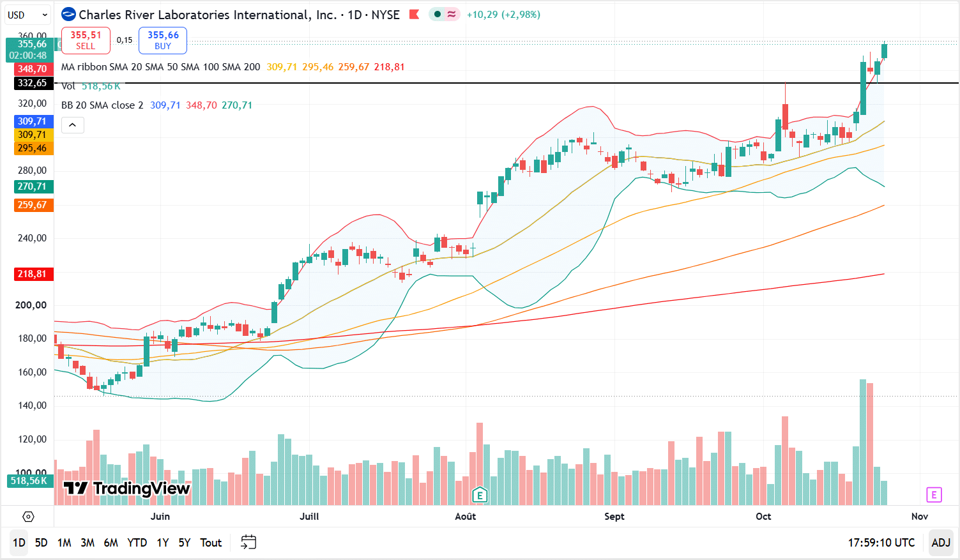Open the go-to-date calendar icon

248,543
